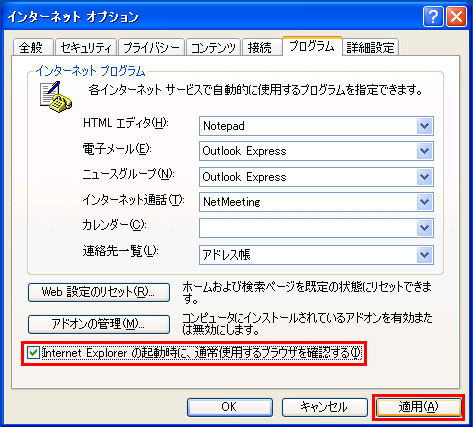473x427 pixels.
Task: Click the インターネット通話(T) label
Action: tap(133, 200)
